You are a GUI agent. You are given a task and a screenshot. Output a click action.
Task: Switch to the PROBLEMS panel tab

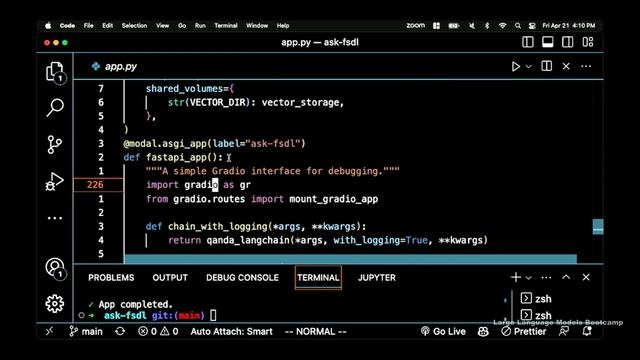click(111, 278)
